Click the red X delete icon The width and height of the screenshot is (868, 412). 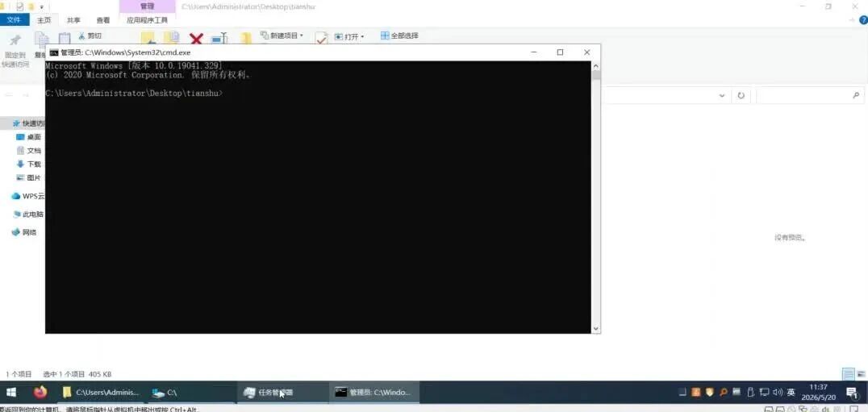coord(196,39)
